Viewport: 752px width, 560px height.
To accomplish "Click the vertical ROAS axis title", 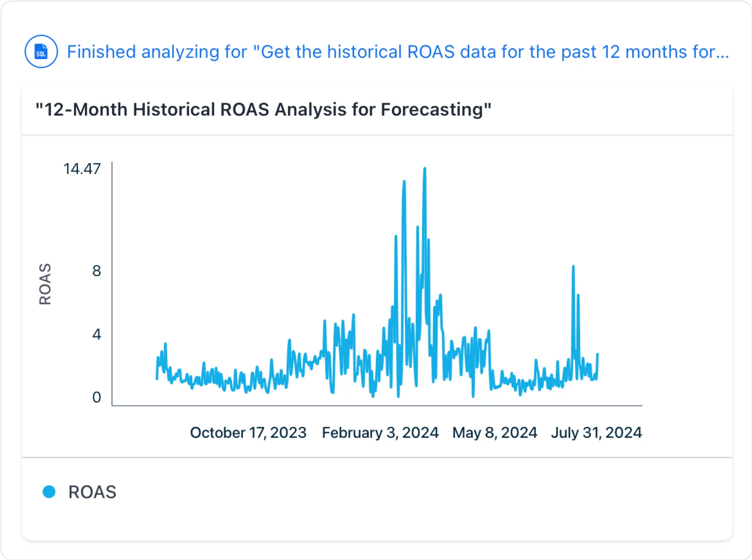I will (45, 284).
